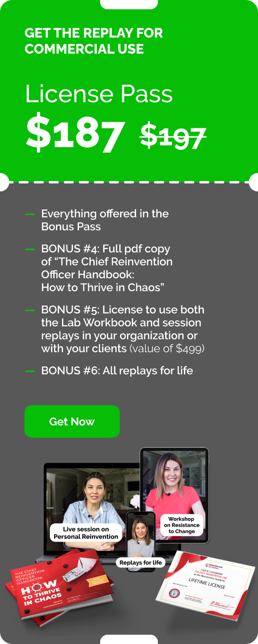Click the 'Live session on Personal Reinvention' label
The image size is (258, 644).
click(86, 533)
